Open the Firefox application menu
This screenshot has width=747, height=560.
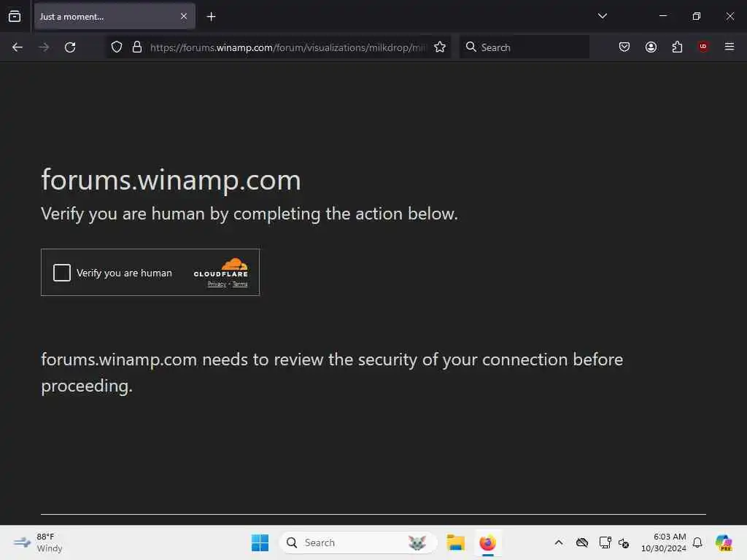click(x=729, y=47)
